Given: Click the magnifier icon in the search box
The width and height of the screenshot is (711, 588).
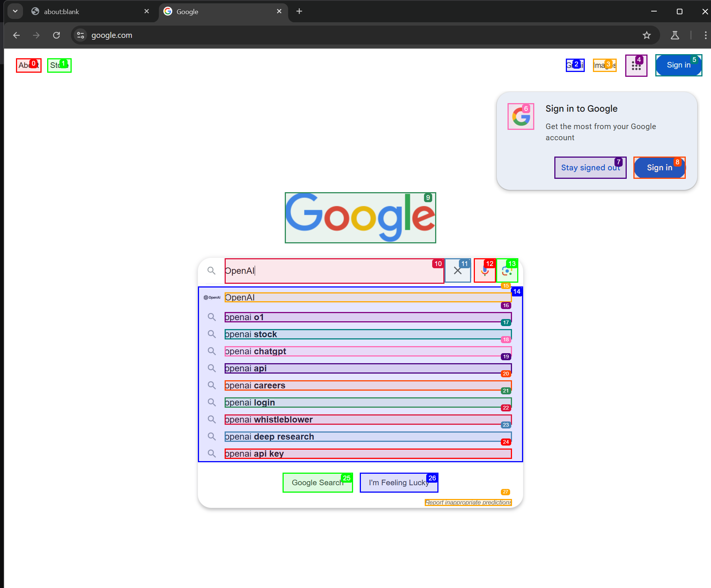Looking at the screenshot, I should (x=211, y=271).
